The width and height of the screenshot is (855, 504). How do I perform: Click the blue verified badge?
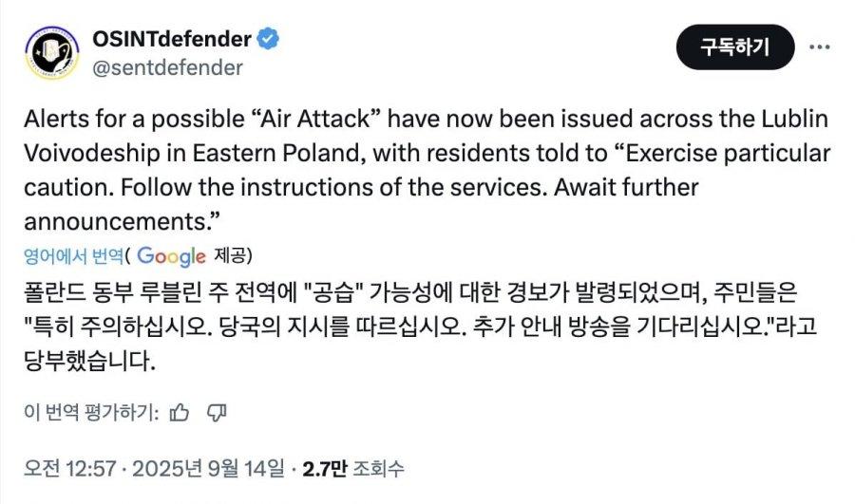pos(270,39)
